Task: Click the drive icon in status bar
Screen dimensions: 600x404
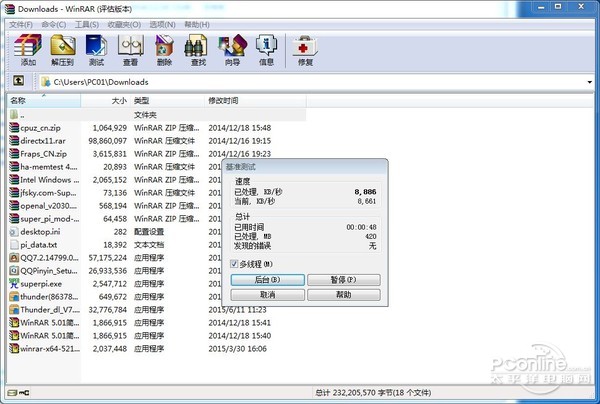Action: click(x=12, y=393)
